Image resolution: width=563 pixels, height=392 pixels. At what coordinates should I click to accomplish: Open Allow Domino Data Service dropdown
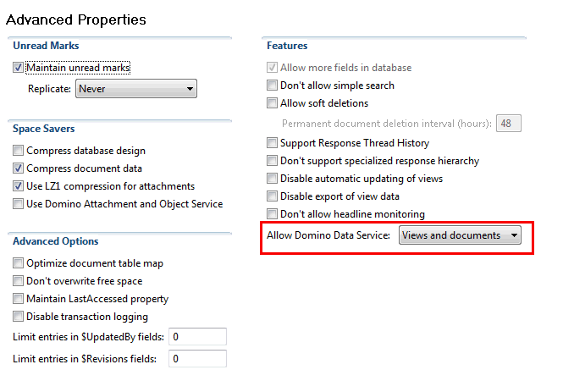tap(460, 235)
